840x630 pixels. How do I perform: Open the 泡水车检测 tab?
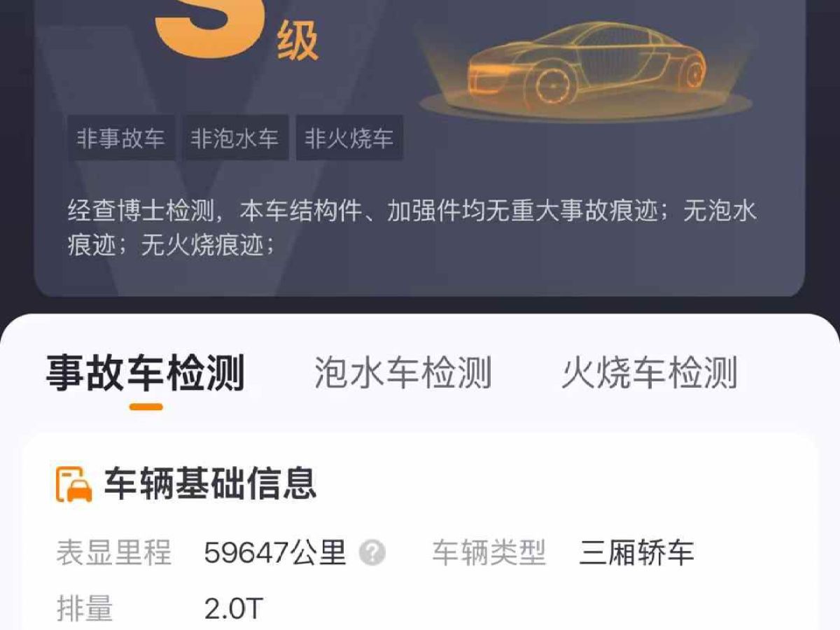pos(403,372)
